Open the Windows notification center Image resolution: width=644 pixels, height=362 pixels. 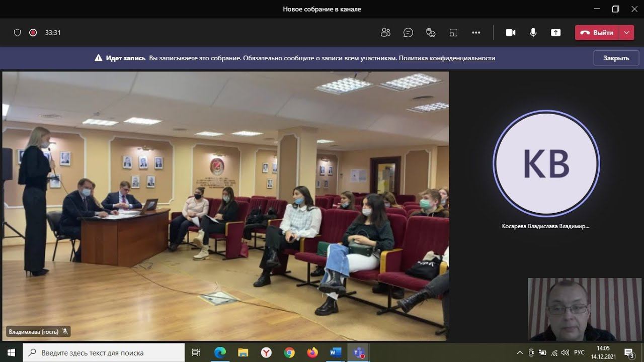click(629, 352)
